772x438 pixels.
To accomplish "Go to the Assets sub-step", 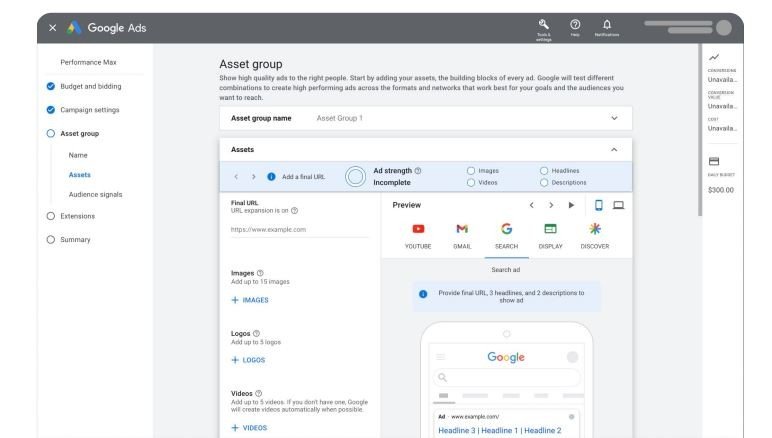I will point(79,175).
